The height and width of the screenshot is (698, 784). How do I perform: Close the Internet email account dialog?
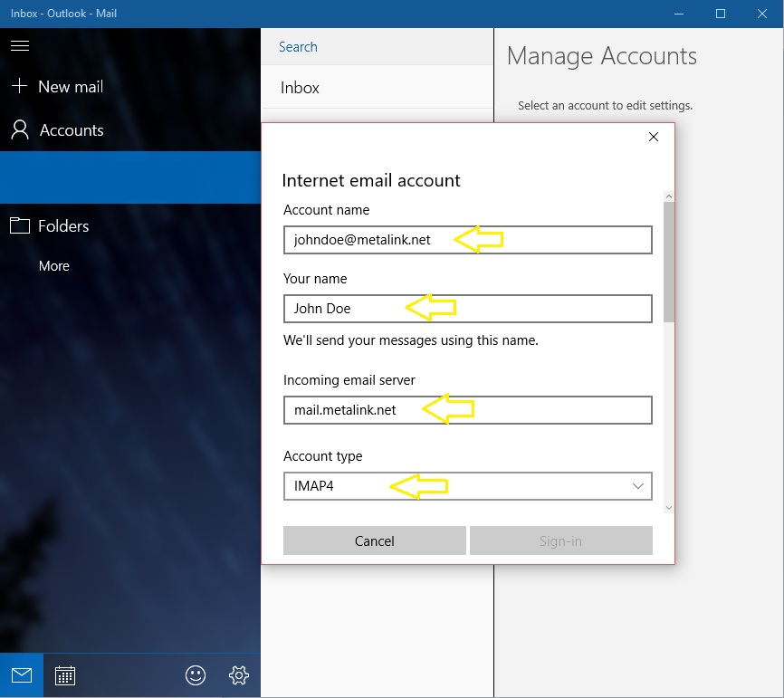[x=654, y=137]
